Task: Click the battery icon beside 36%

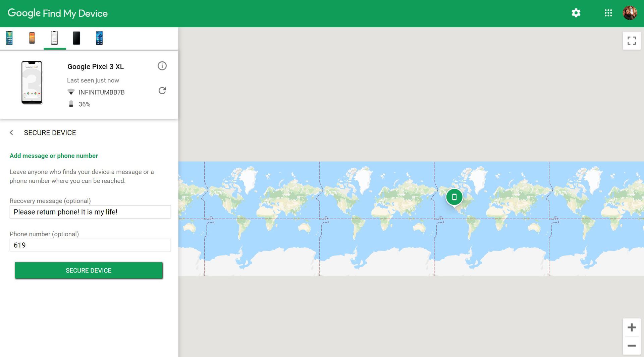Action: tap(71, 104)
